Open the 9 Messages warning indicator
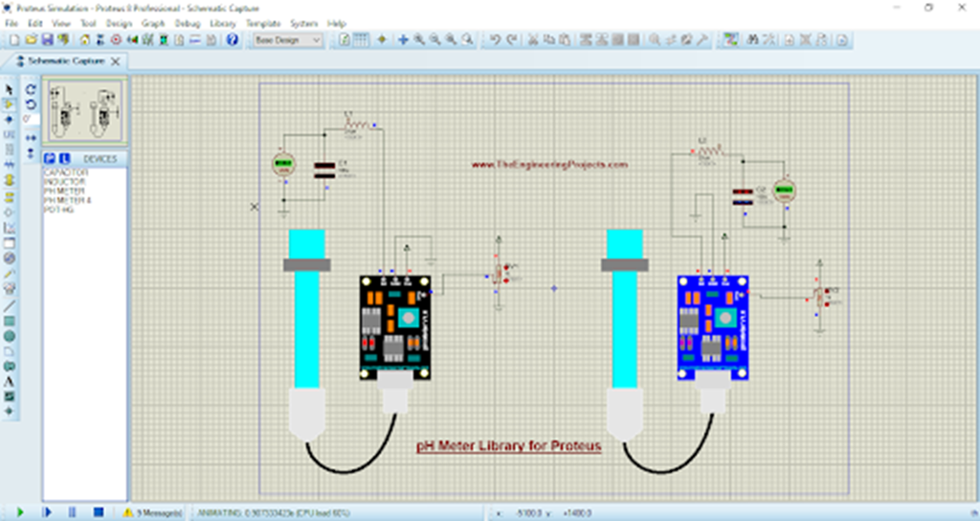Screen dimensions: 980x521 152,513
